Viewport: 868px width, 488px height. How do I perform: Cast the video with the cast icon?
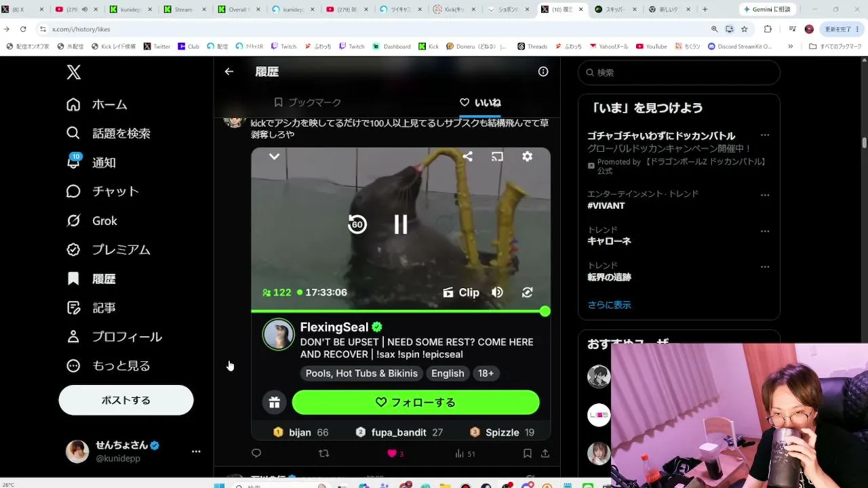pos(497,157)
